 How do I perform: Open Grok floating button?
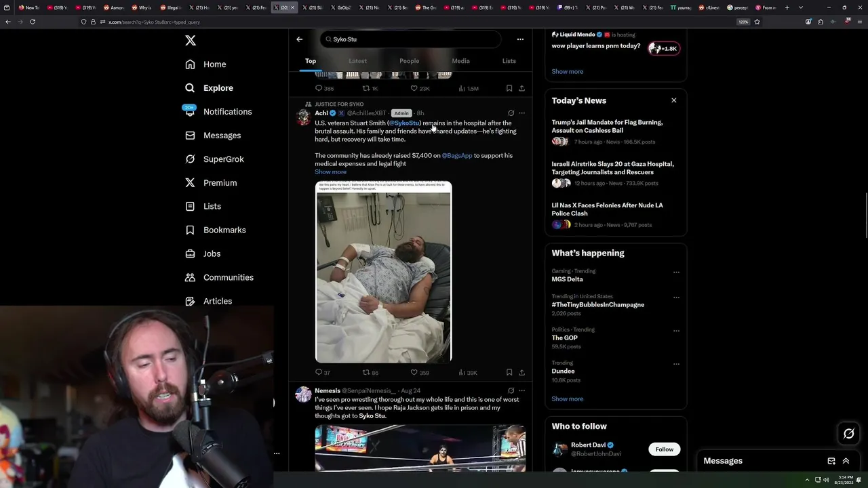pyautogui.click(x=849, y=434)
